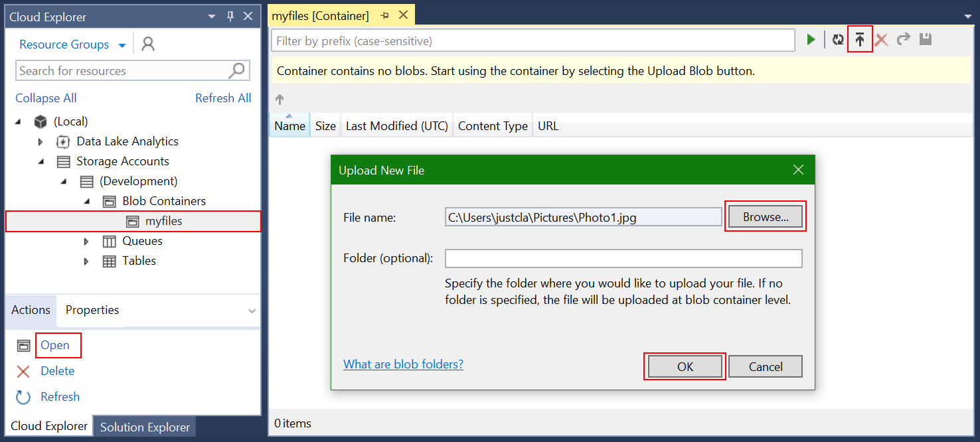Click the account management person icon
Screen dimensions: 980x442
(x=148, y=44)
